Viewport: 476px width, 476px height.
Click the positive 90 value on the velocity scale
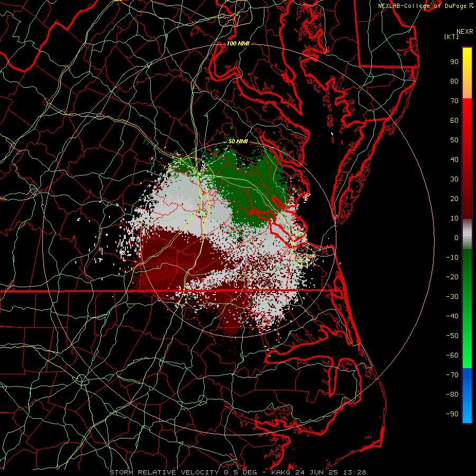click(454, 62)
